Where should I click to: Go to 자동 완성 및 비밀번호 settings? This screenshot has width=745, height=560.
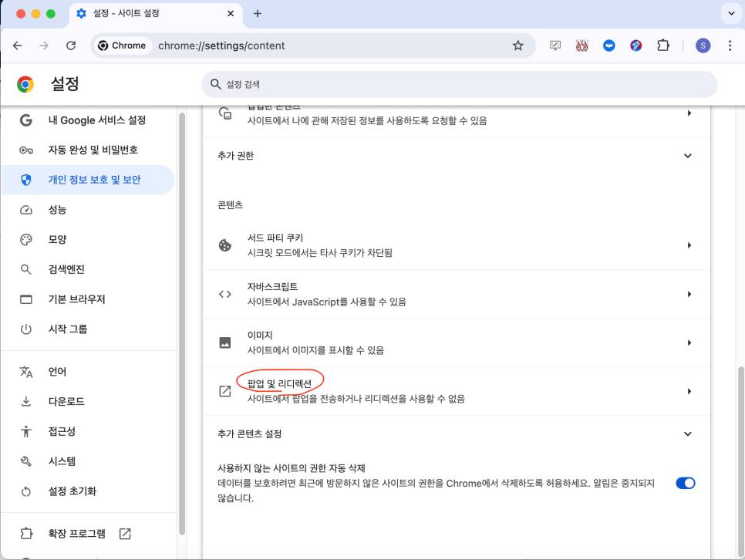(93, 150)
